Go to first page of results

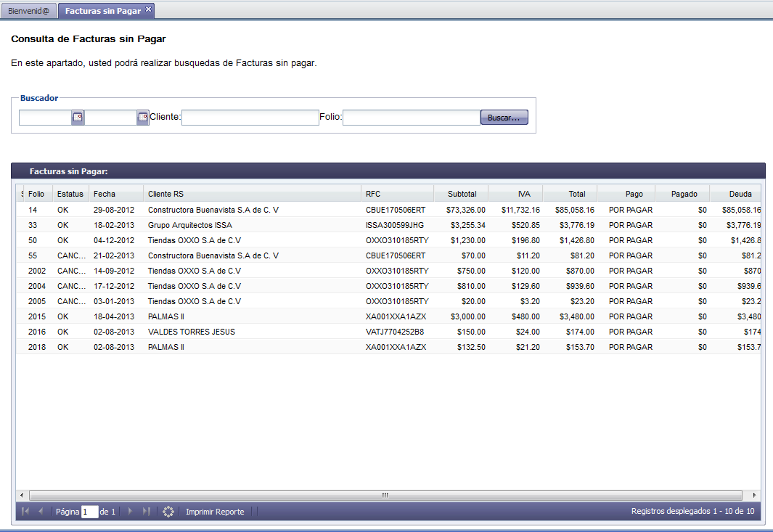coord(26,512)
